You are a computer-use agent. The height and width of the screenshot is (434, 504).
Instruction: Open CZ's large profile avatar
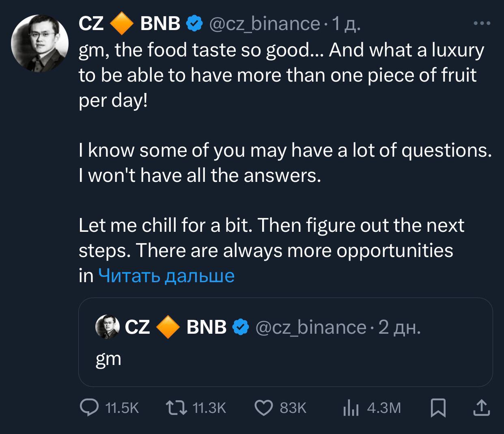pos(40,43)
